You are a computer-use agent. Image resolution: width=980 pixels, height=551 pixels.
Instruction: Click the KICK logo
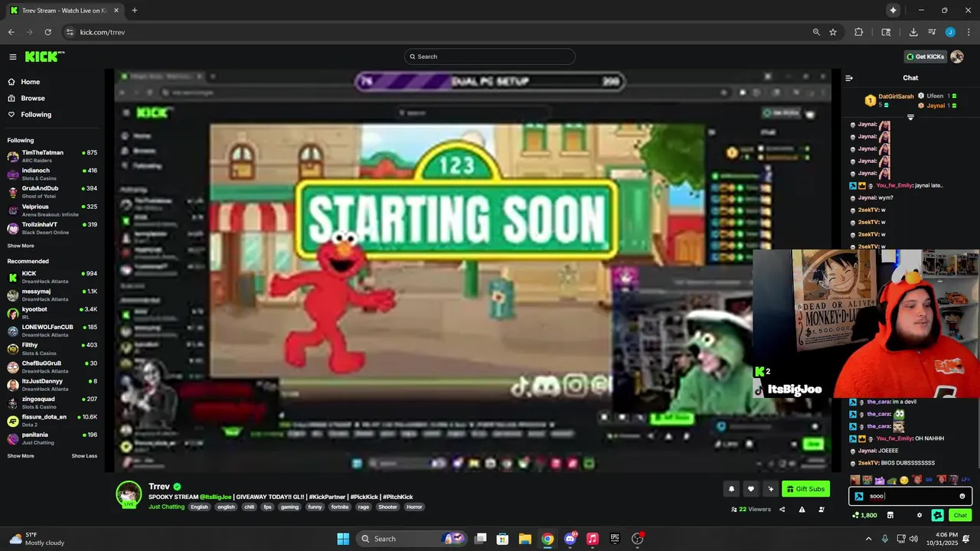click(44, 57)
